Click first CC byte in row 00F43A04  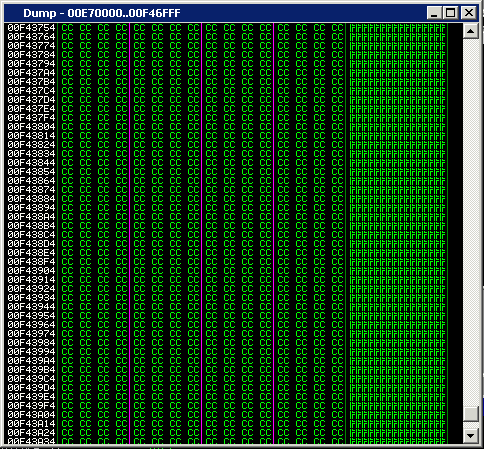67,415
